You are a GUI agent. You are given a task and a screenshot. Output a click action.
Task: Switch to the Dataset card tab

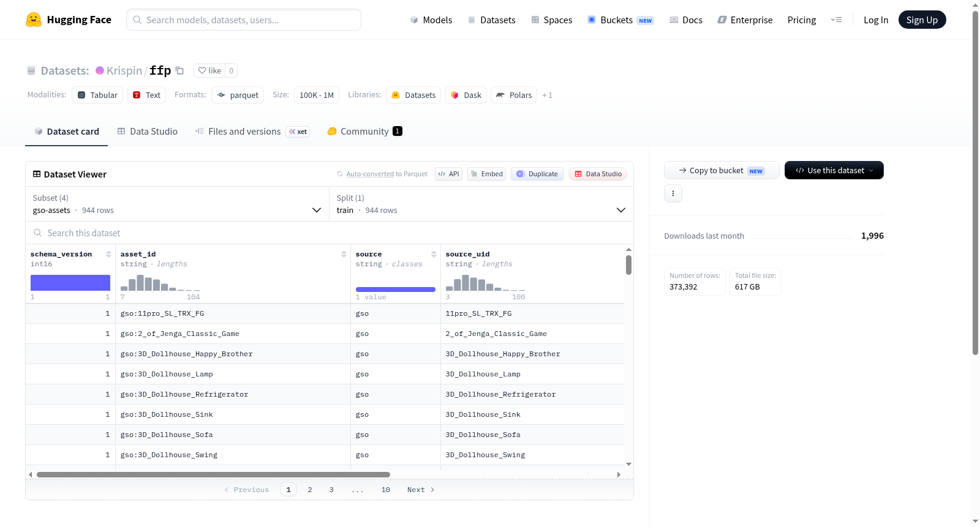[x=66, y=132]
